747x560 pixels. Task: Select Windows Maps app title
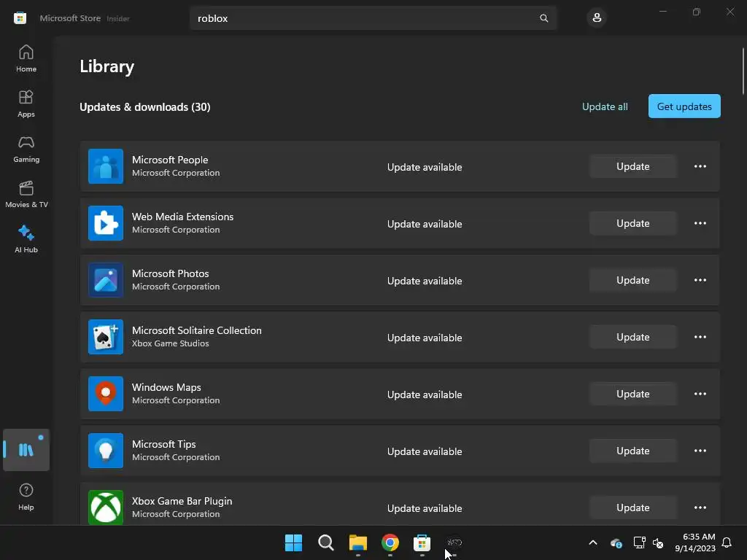[166, 387]
